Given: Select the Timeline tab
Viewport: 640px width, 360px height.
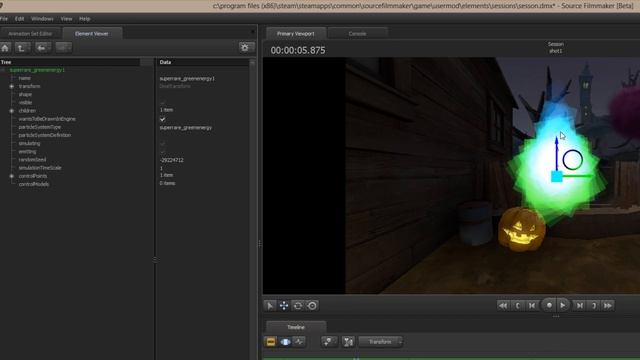Looking at the screenshot, I should [296, 327].
